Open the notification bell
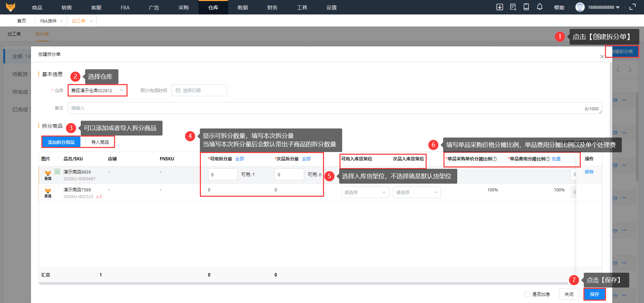644x303 pixels. tap(540, 7)
